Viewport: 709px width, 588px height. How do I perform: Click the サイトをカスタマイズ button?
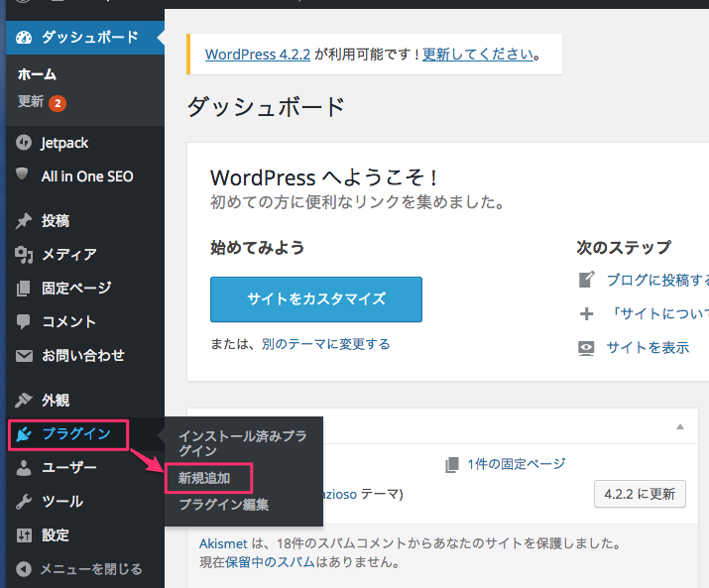(x=316, y=299)
